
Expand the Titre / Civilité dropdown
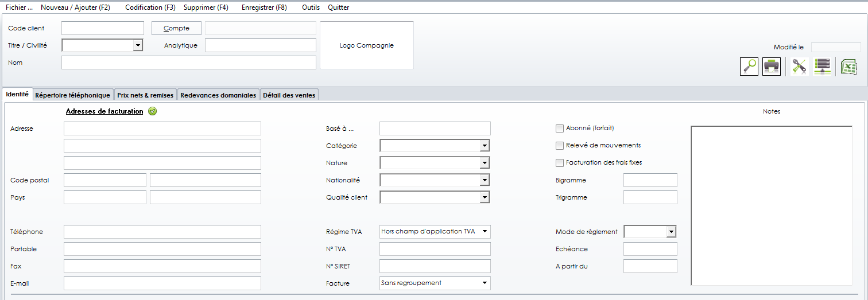[137, 45]
